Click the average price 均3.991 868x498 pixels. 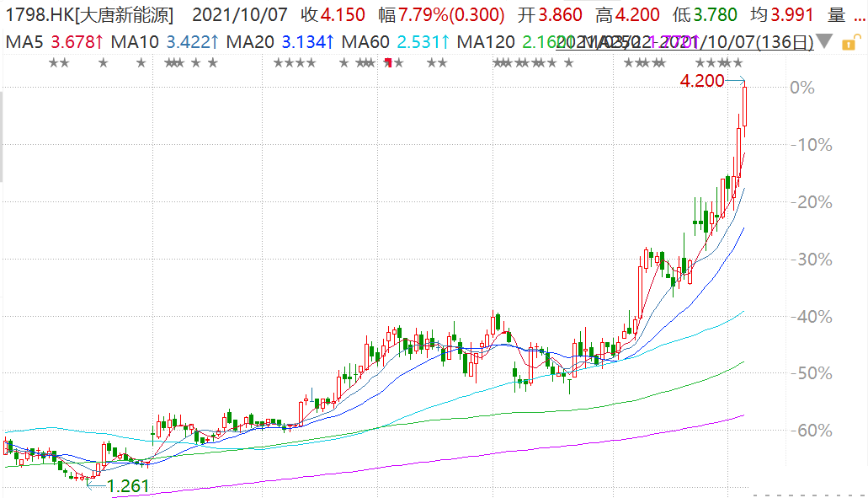783,15
